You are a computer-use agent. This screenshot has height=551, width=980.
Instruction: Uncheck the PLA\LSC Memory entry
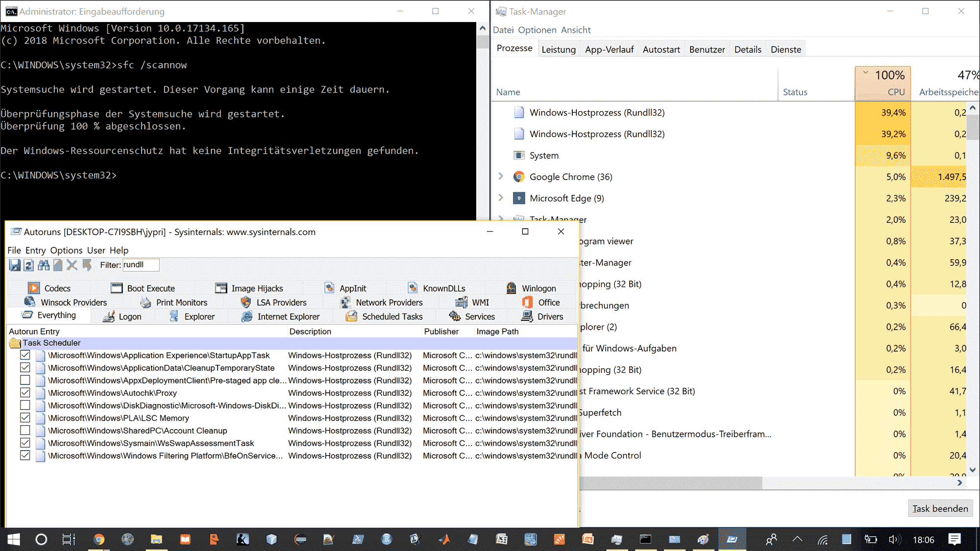point(25,418)
